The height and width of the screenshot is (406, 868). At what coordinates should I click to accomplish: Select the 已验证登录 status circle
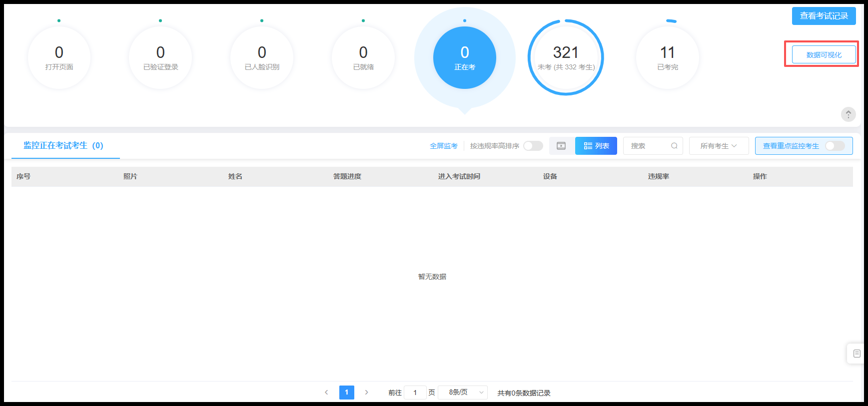coord(160,58)
